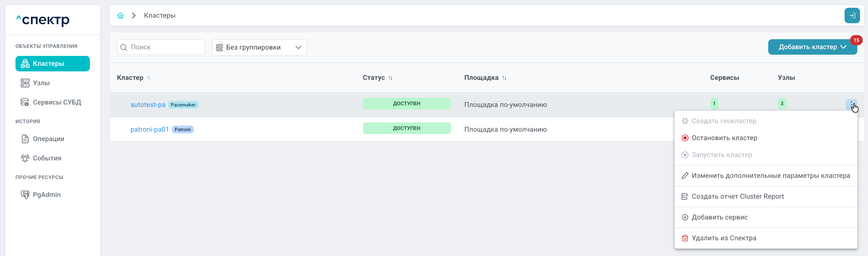Open Узлы in the sidebar
The height and width of the screenshot is (256, 868).
coord(53,83)
